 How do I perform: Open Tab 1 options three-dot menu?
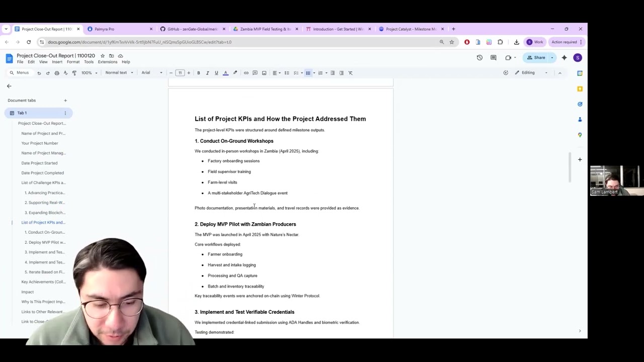click(65, 113)
